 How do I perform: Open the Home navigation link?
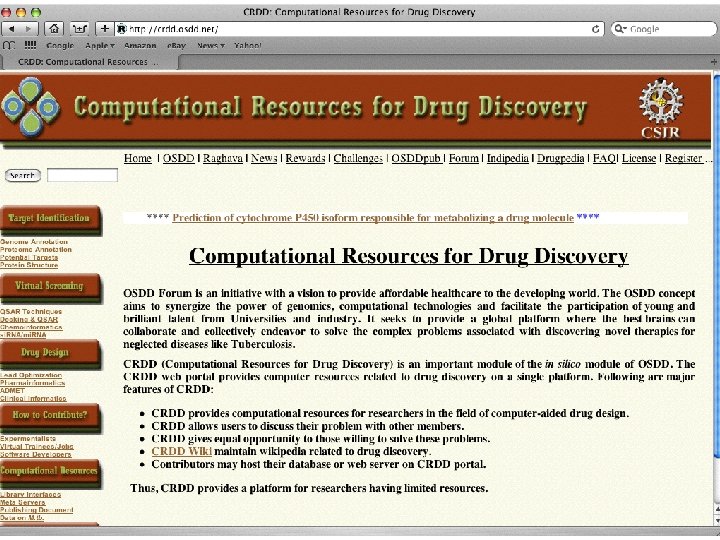pos(138,158)
